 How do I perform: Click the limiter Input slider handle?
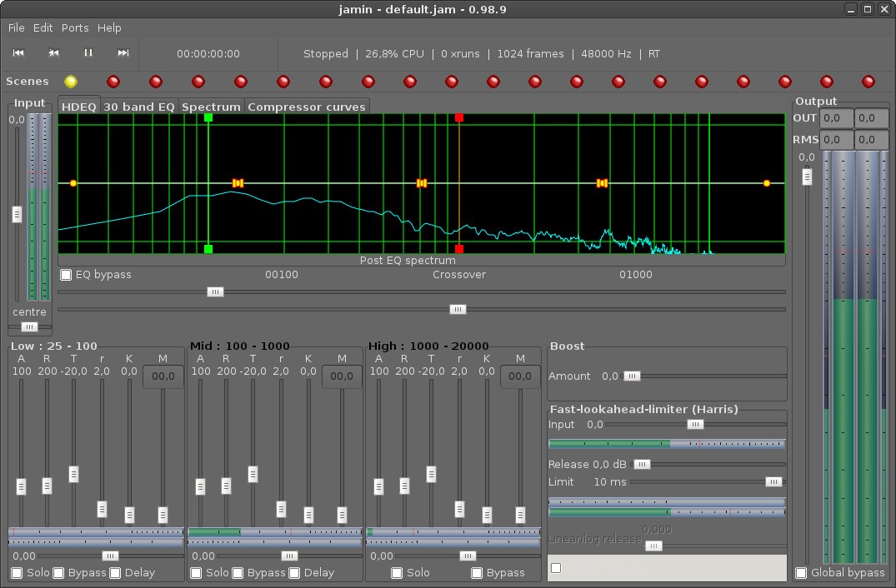click(x=695, y=424)
